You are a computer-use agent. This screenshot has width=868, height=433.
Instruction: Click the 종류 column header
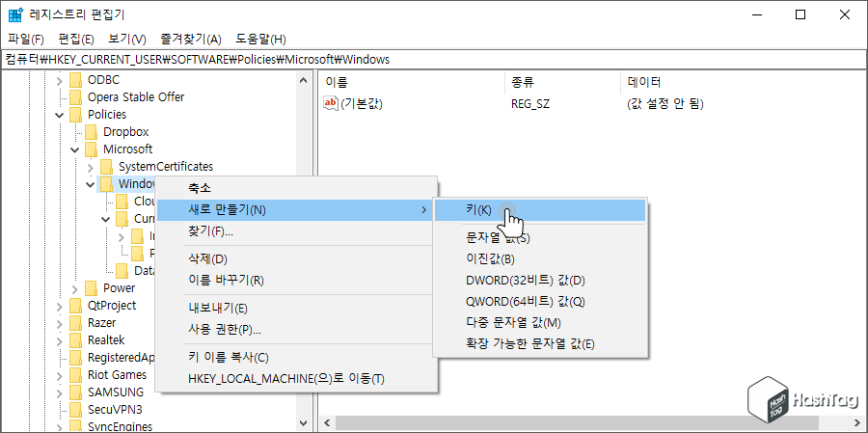pyautogui.click(x=562, y=83)
